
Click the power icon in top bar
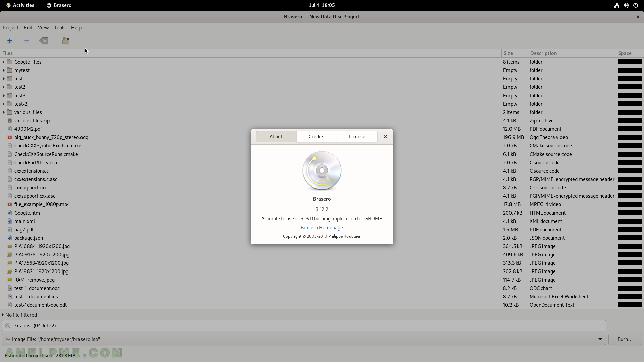pyautogui.click(x=635, y=5)
